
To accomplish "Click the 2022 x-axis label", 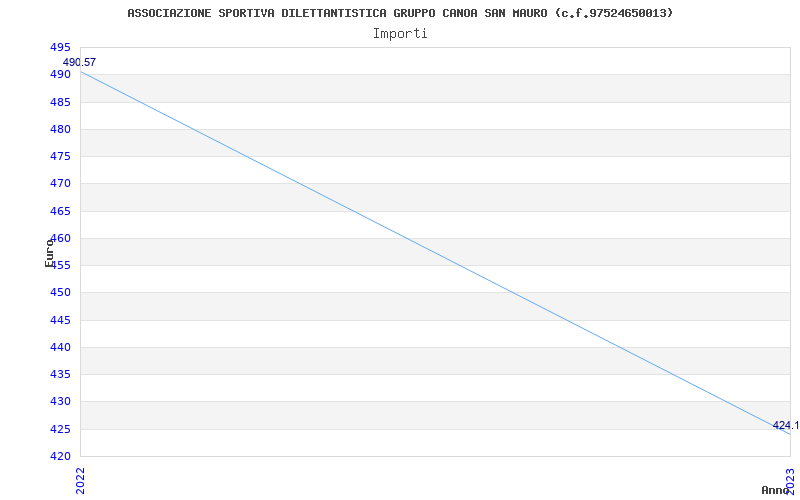I will [x=80, y=481].
